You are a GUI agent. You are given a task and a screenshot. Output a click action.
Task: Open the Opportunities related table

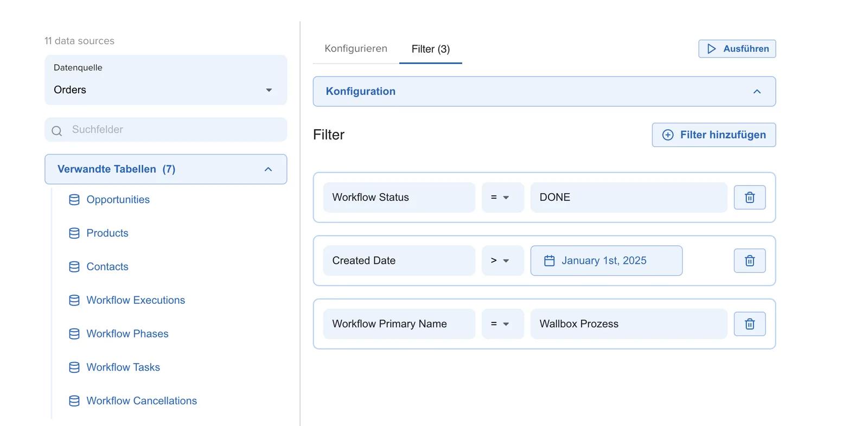tap(118, 200)
